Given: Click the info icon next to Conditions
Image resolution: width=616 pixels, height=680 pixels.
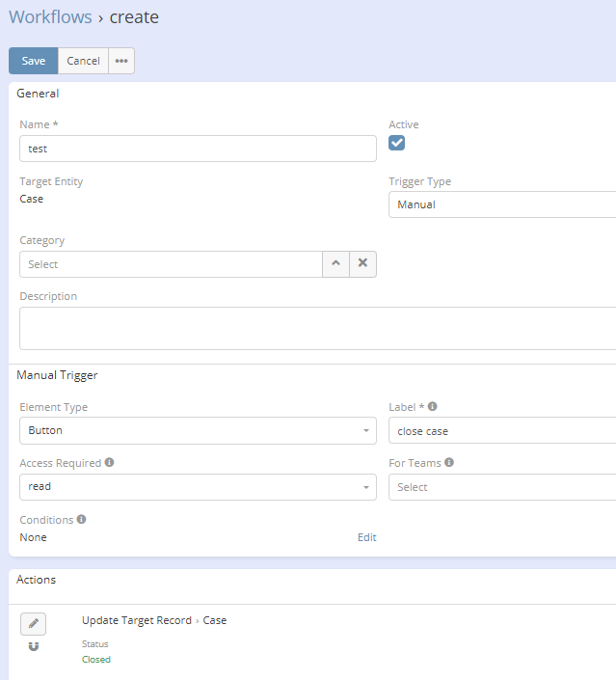Looking at the screenshot, I should tap(81, 520).
